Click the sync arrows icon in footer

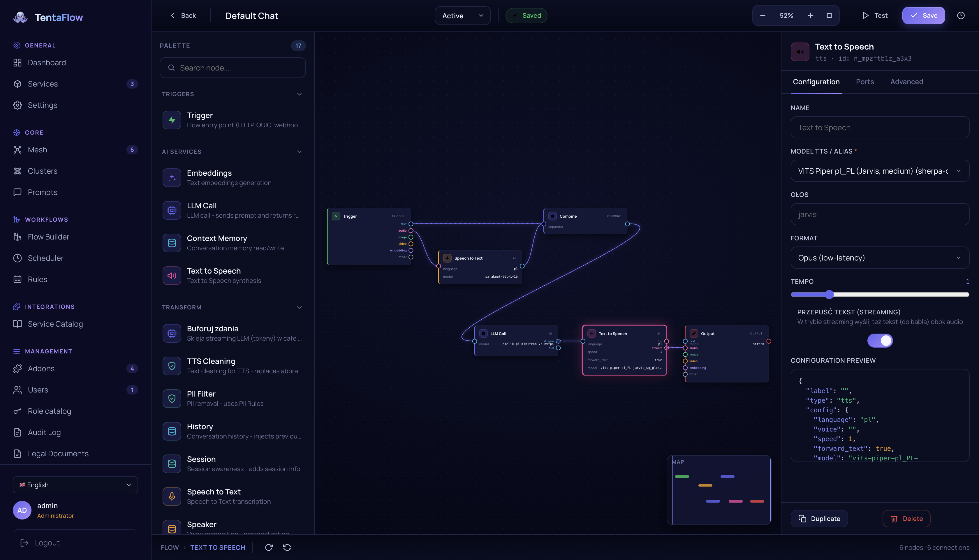coord(287,547)
